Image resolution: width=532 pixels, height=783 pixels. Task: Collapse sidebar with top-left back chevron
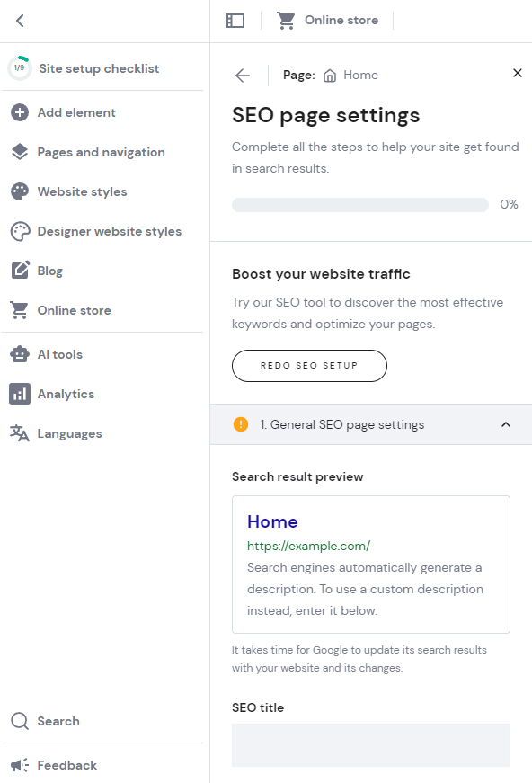click(20, 21)
